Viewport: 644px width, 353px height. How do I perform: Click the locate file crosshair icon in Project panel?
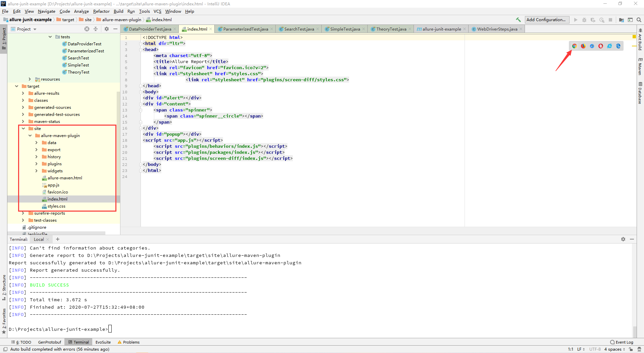(87, 29)
